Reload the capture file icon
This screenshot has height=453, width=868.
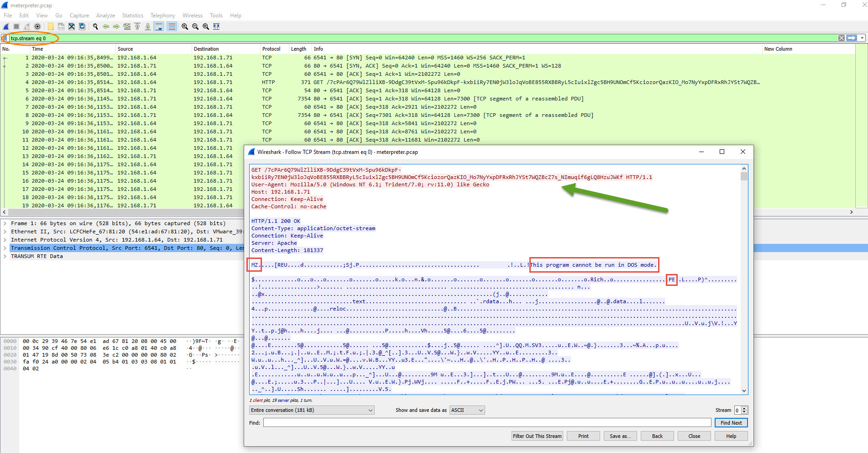tap(82, 26)
